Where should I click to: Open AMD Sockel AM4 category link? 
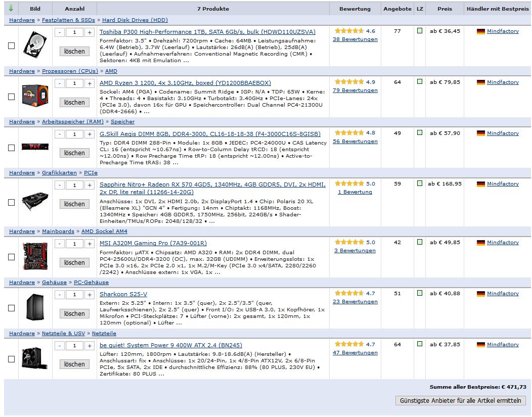coord(104,231)
